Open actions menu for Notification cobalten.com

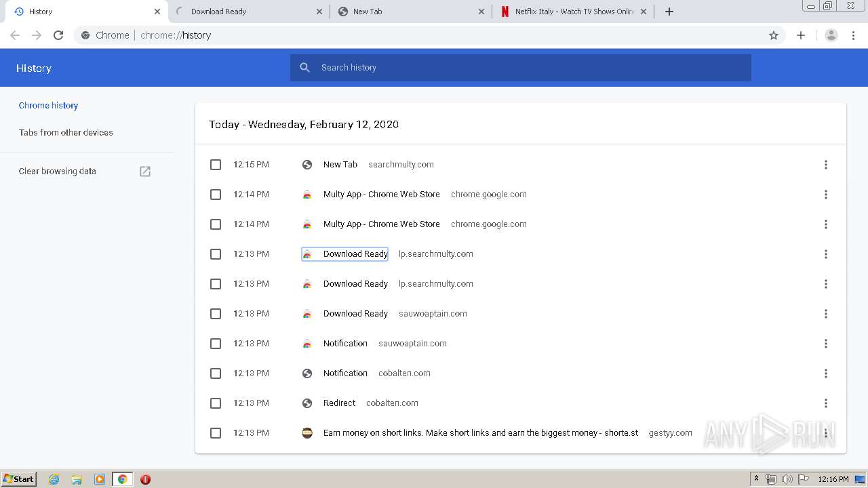point(826,373)
